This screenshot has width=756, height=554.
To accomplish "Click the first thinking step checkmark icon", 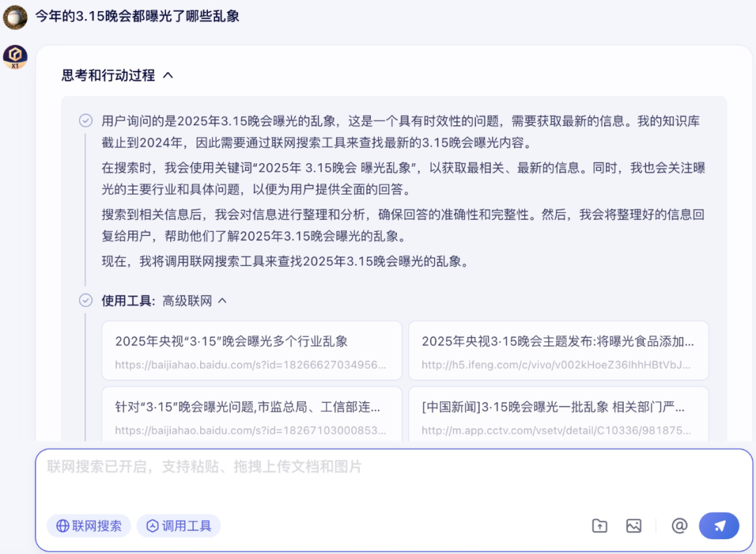I will pos(86,120).
